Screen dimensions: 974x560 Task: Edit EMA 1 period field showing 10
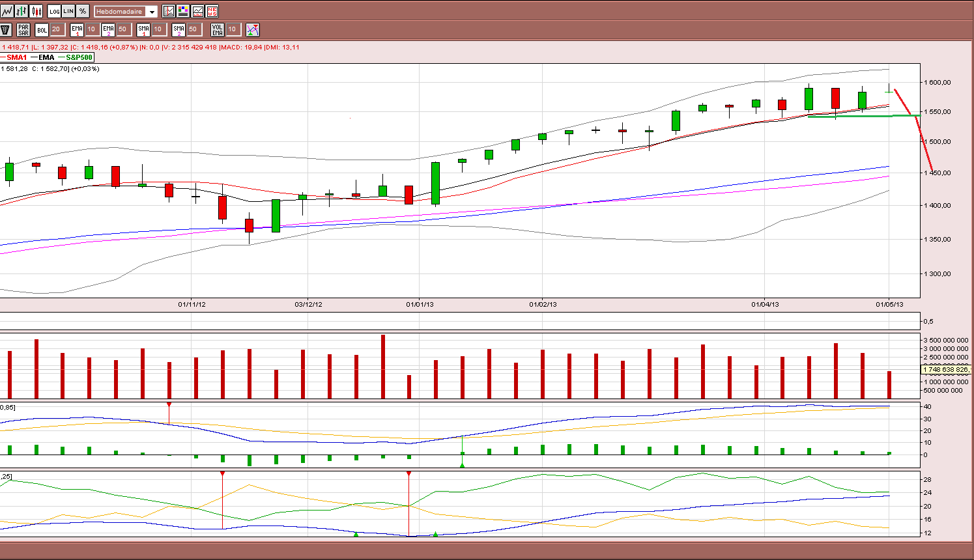(x=92, y=29)
